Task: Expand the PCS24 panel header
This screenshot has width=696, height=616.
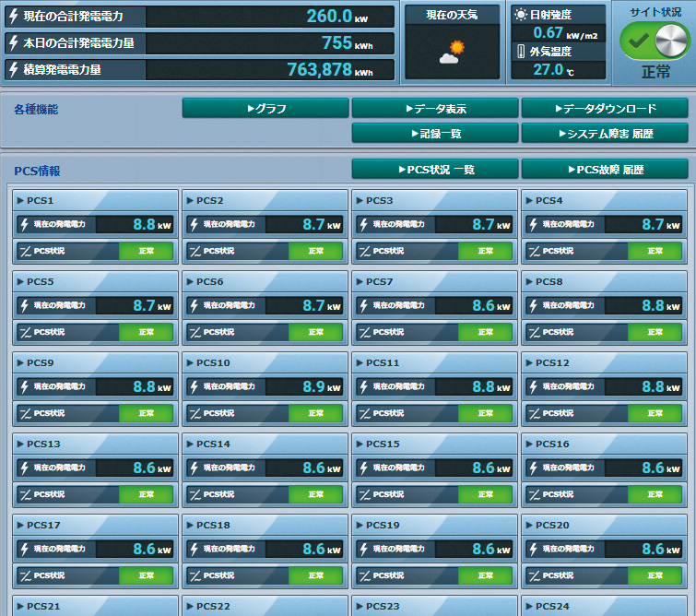Action: click(604, 606)
